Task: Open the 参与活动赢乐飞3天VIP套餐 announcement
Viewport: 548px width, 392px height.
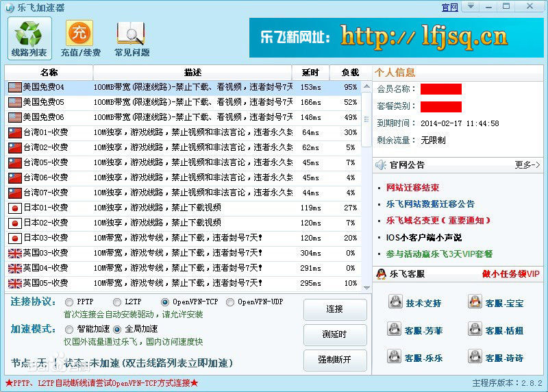Action: pyautogui.click(x=439, y=254)
